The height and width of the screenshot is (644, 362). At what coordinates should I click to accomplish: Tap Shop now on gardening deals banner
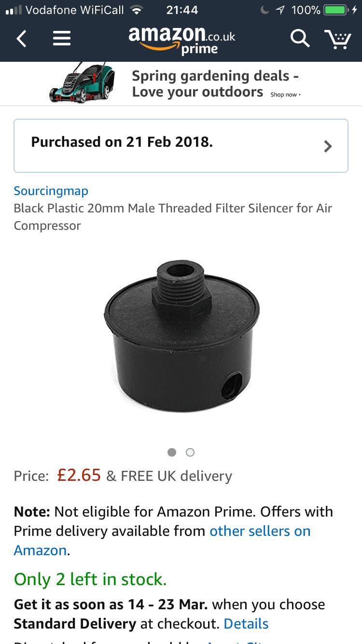[x=285, y=95]
